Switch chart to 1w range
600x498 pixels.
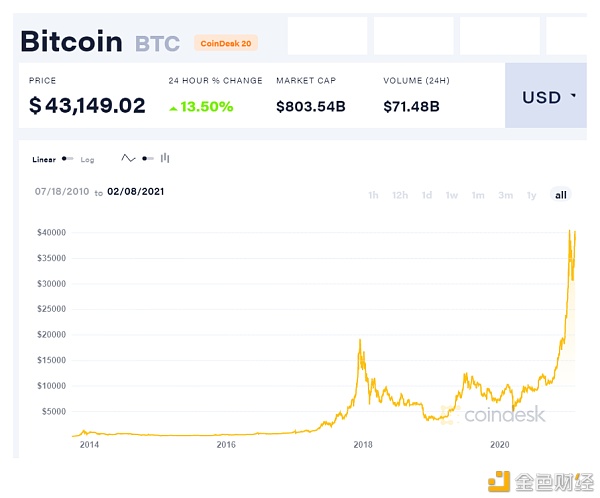(x=452, y=195)
